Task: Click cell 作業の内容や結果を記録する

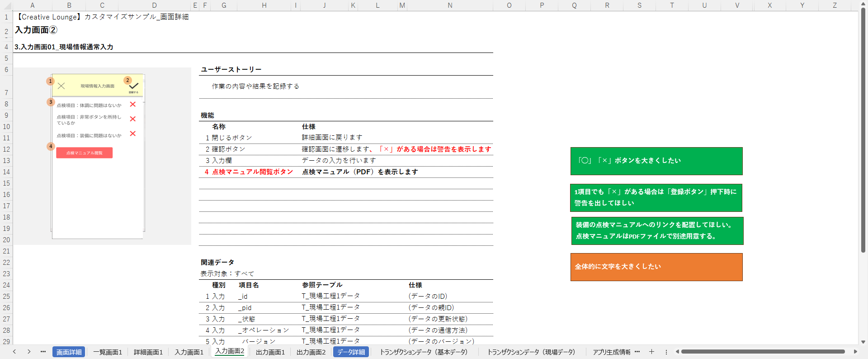Action: [255, 86]
